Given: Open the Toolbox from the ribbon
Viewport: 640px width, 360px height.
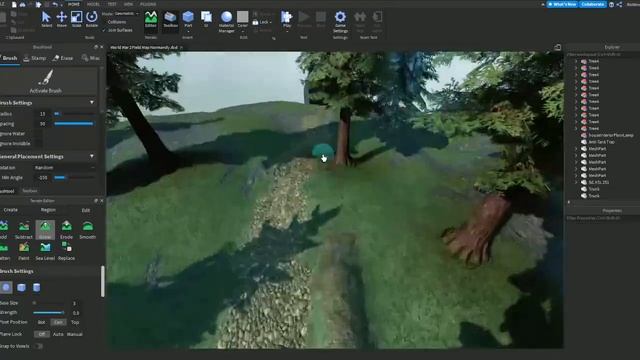Looking at the screenshot, I should coord(170,20).
